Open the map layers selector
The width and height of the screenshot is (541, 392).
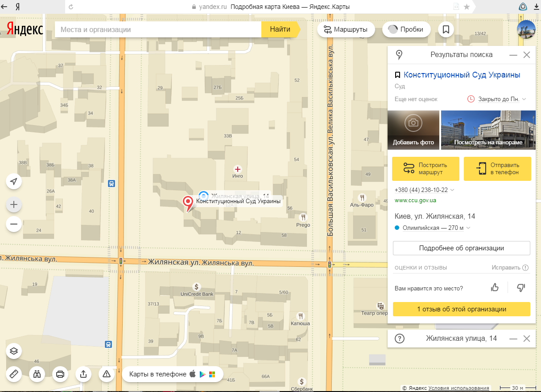pyautogui.click(x=14, y=351)
